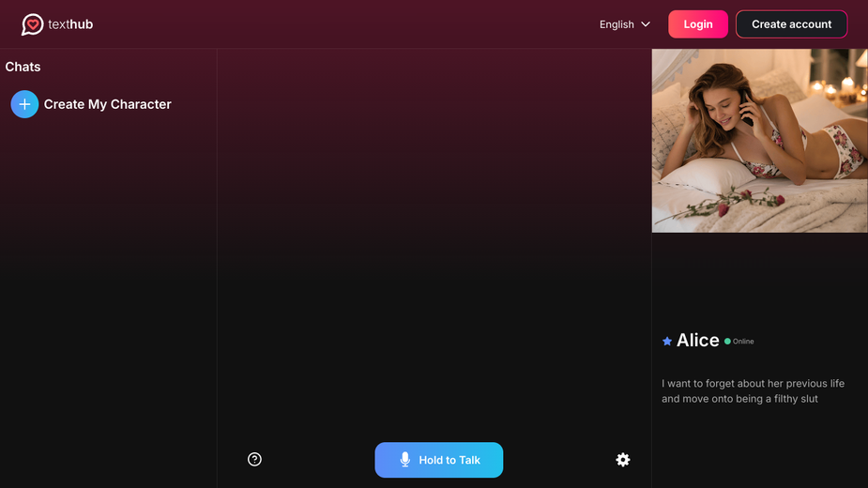Image resolution: width=868 pixels, height=488 pixels.
Task: Click the Alice character name
Action: (697, 340)
